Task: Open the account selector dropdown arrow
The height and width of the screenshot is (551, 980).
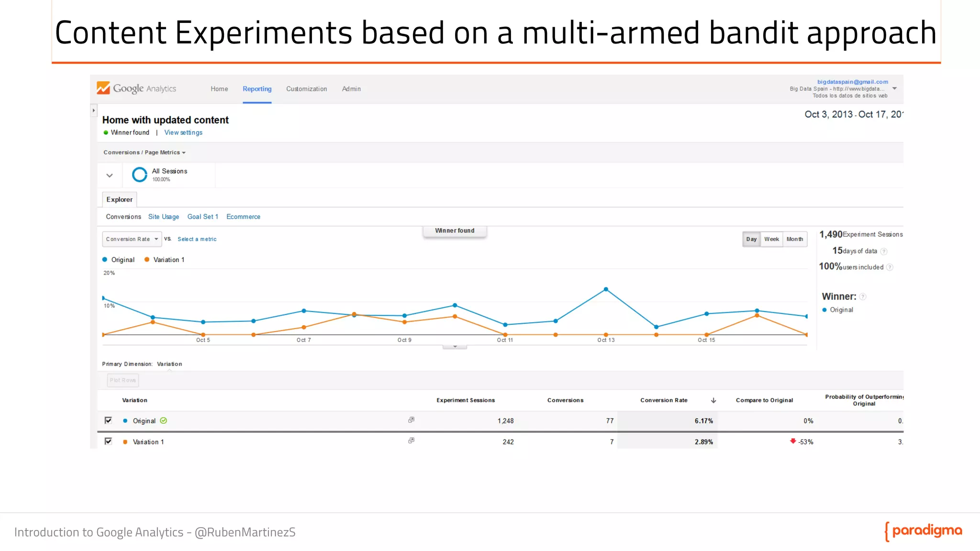Action: [894, 88]
